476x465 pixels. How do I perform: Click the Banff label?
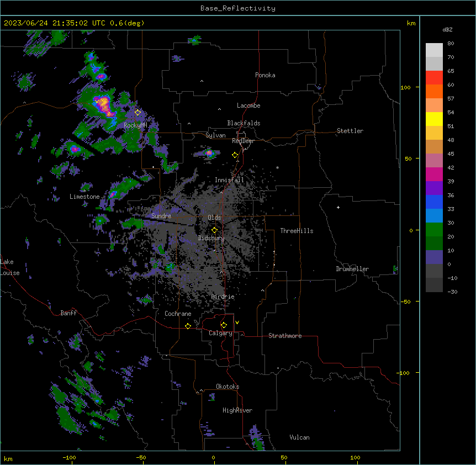tap(68, 313)
